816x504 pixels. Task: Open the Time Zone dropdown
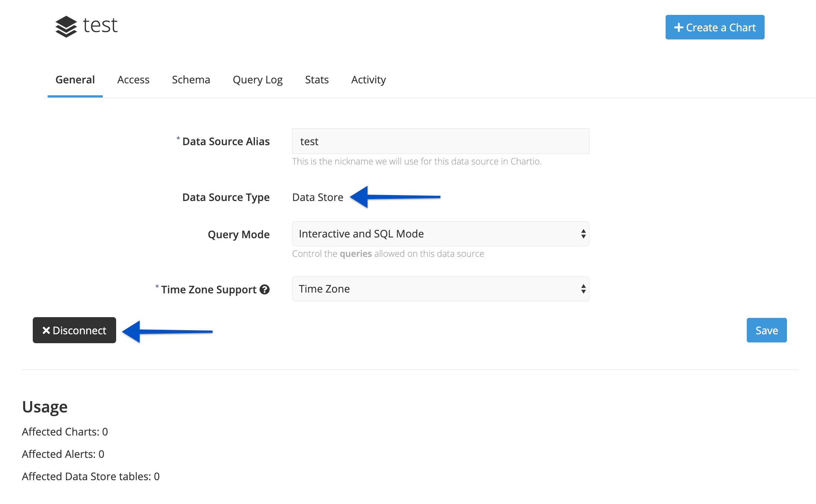coord(441,289)
